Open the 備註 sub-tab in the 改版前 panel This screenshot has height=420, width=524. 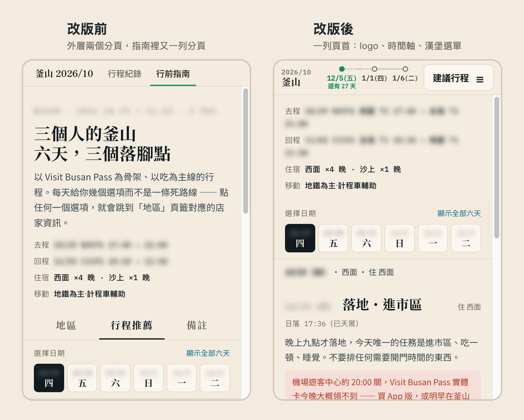[197, 326]
